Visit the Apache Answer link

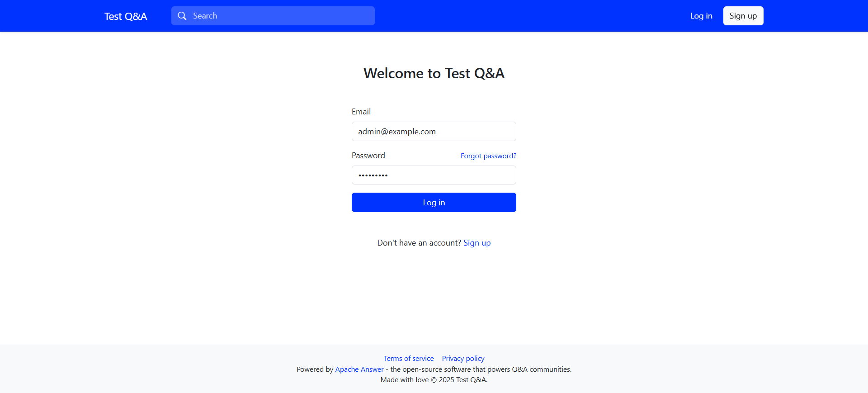tap(359, 369)
